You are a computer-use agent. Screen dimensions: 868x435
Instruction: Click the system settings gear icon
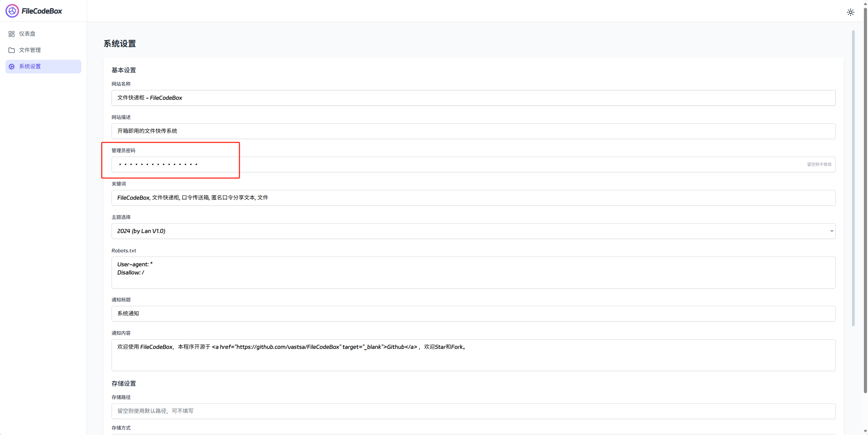pos(12,67)
